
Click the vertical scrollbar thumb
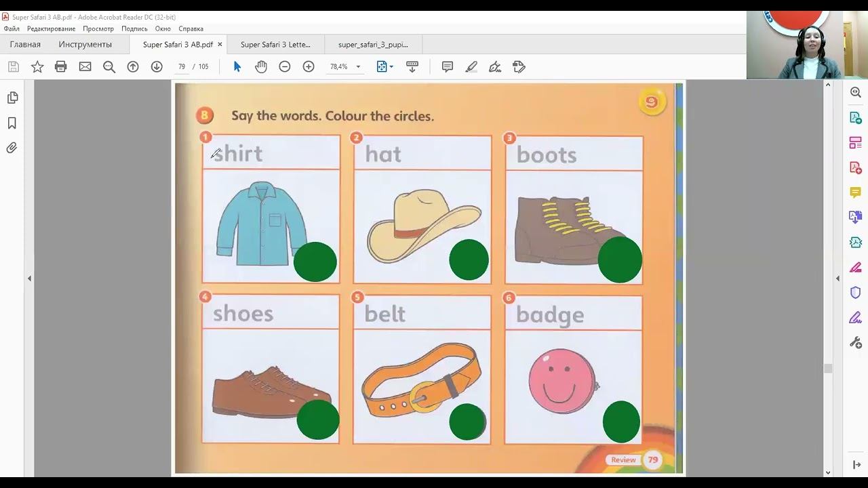tap(828, 369)
